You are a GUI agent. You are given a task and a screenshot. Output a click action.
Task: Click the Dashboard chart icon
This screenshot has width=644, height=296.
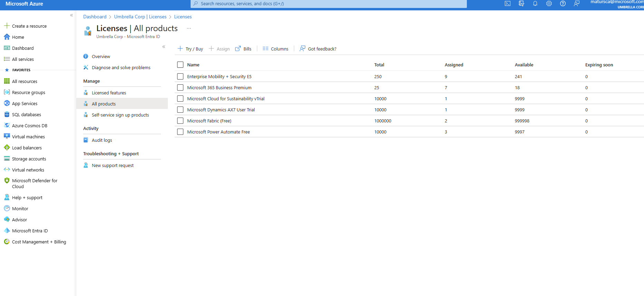[7, 48]
